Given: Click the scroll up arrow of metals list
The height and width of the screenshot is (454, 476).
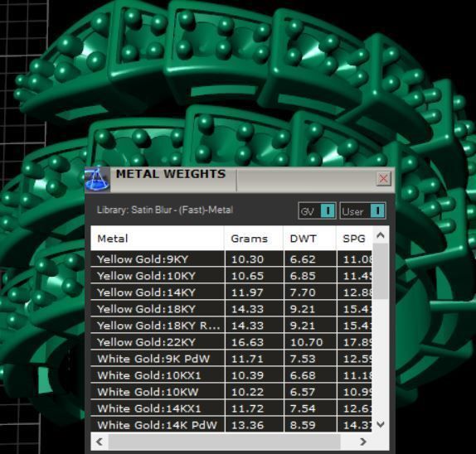Looking at the screenshot, I should pyautogui.click(x=381, y=235).
